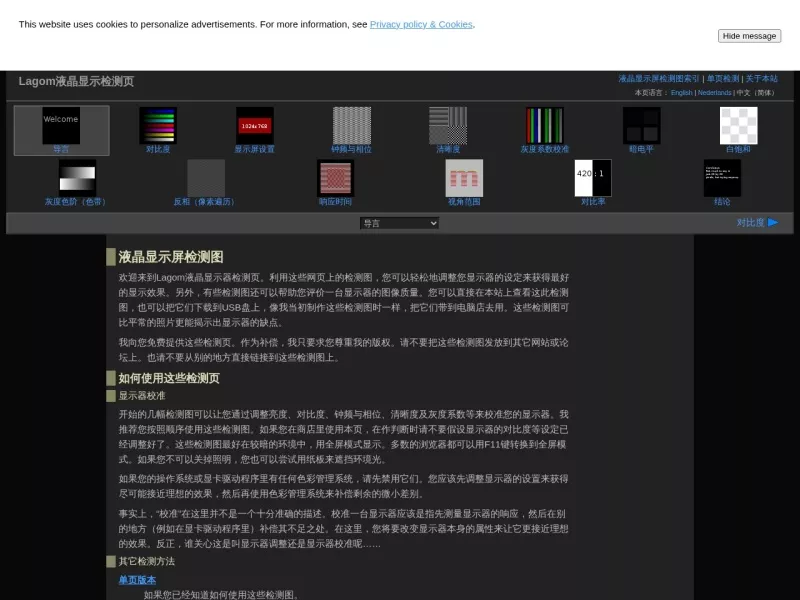This screenshot has width=800, height=600.
Task: Switch page language to Nederlands
Action: point(714,93)
